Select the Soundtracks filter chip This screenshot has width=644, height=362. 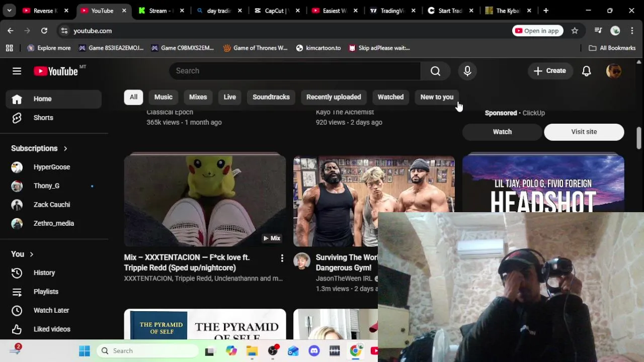[271, 97]
